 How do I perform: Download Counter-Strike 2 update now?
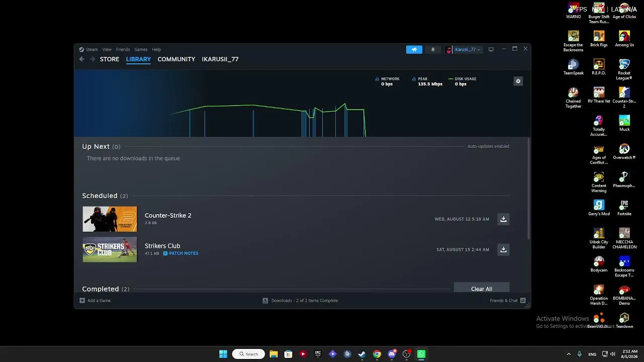(x=503, y=219)
